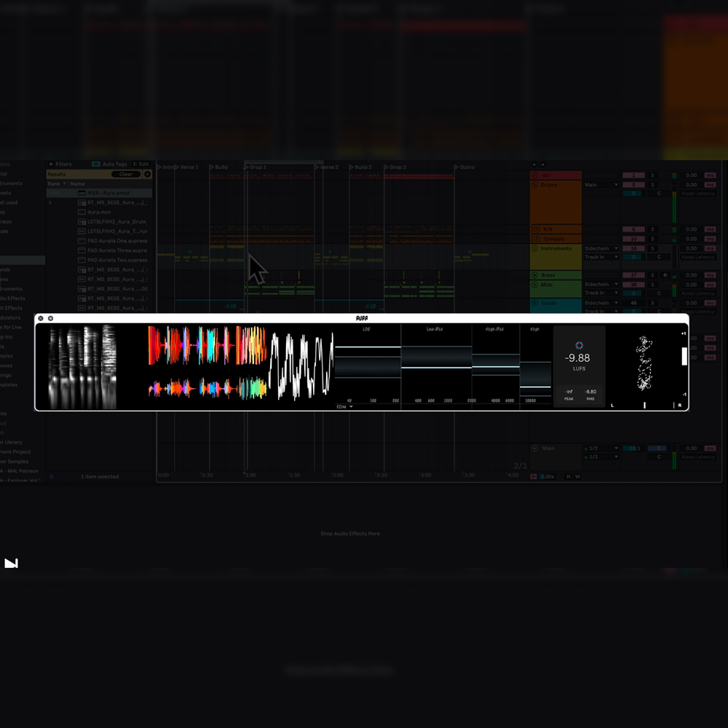Click the settings button in AURA titlebar
The image size is (728, 728).
coord(51,319)
